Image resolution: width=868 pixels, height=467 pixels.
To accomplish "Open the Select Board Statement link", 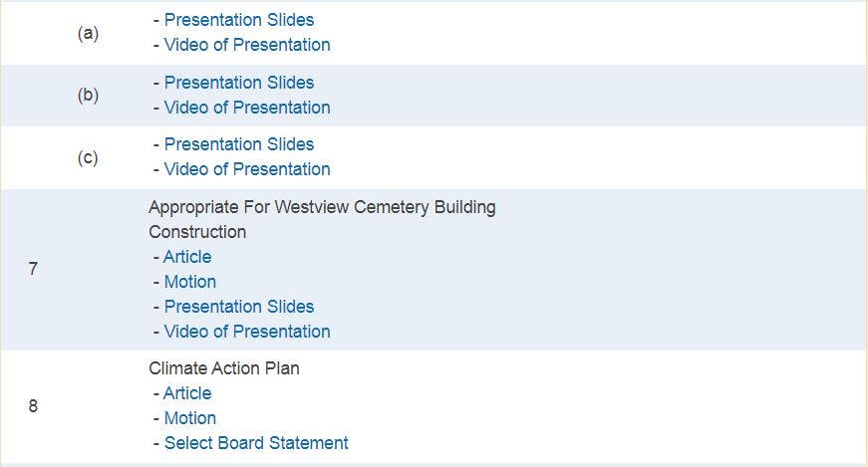I will point(256,443).
